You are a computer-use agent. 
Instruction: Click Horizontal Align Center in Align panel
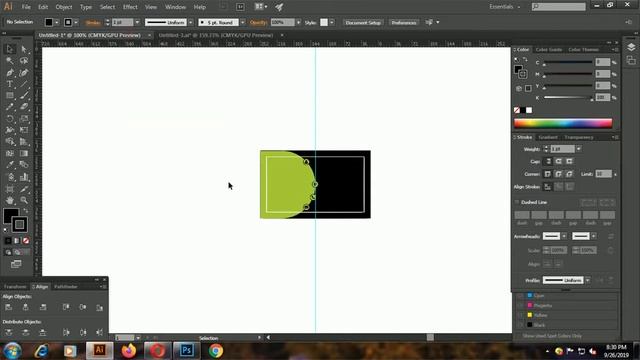pyautogui.click(x=26, y=307)
